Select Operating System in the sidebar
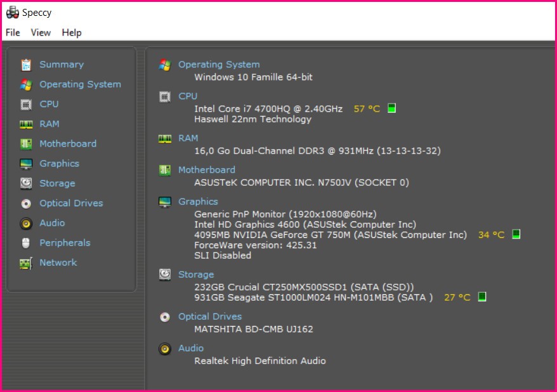 click(x=81, y=84)
